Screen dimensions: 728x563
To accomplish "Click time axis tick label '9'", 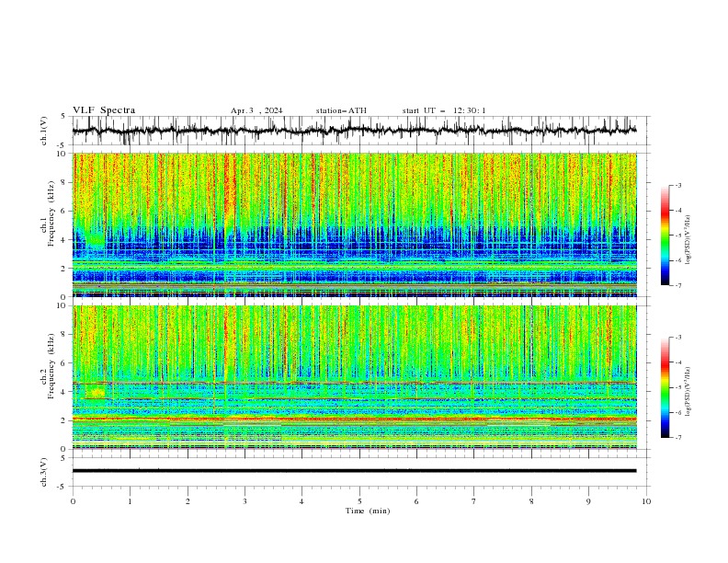I will click(588, 501).
